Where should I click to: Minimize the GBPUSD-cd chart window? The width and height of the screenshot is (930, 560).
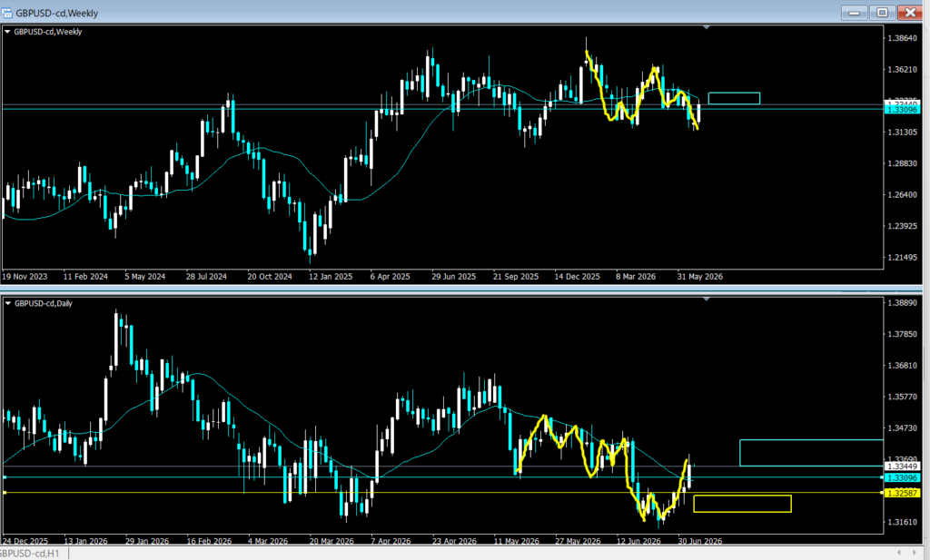[x=855, y=13]
